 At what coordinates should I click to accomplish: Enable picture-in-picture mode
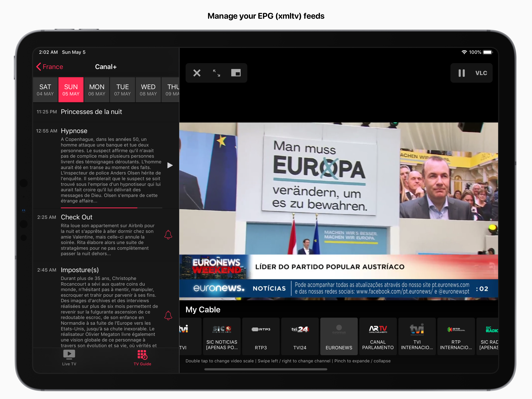pos(236,73)
